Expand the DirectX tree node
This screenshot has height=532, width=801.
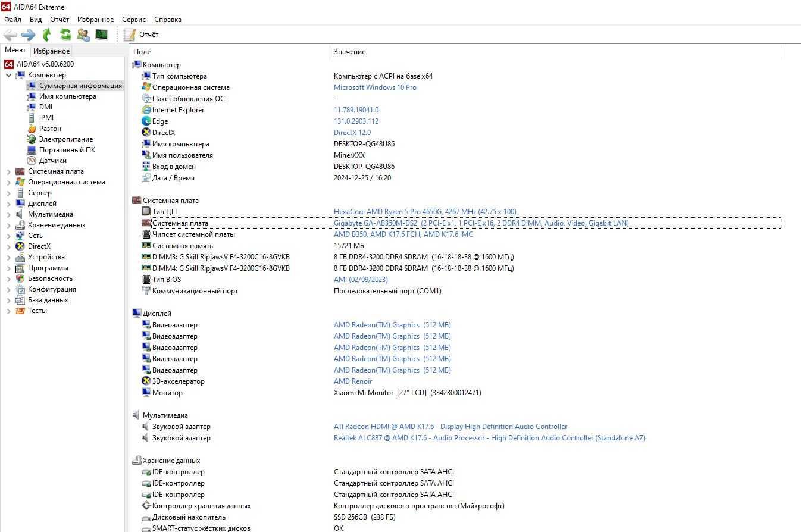click(x=8, y=246)
